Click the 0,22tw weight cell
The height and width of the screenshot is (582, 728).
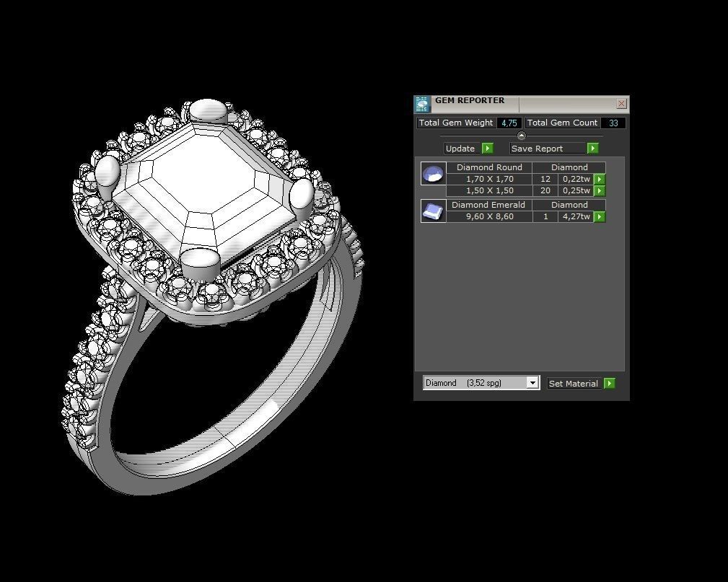pos(576,179)
